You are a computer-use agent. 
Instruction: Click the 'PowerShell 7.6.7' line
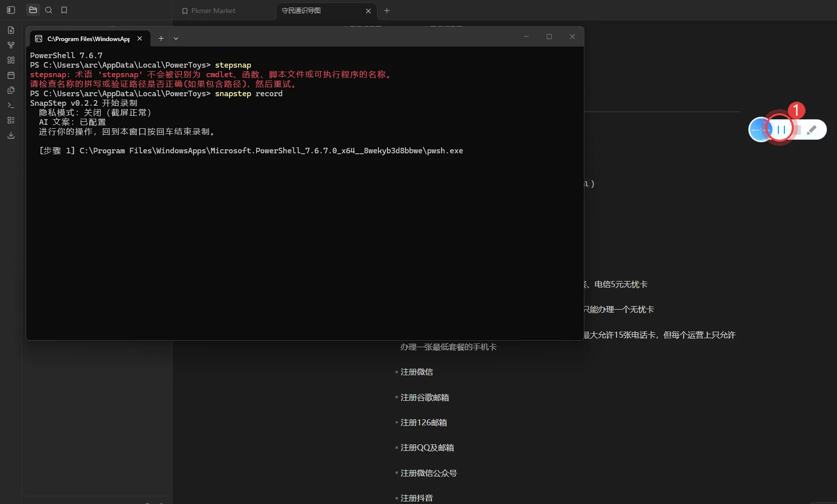[66, 56]
